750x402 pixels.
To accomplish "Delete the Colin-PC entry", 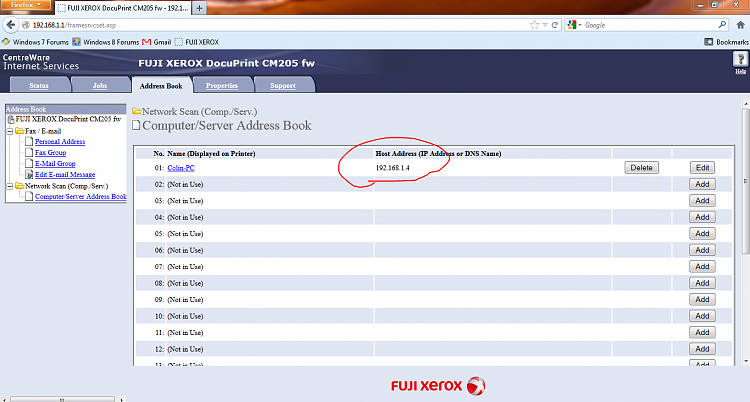I will pyautogui.click(x=641, y=168).
